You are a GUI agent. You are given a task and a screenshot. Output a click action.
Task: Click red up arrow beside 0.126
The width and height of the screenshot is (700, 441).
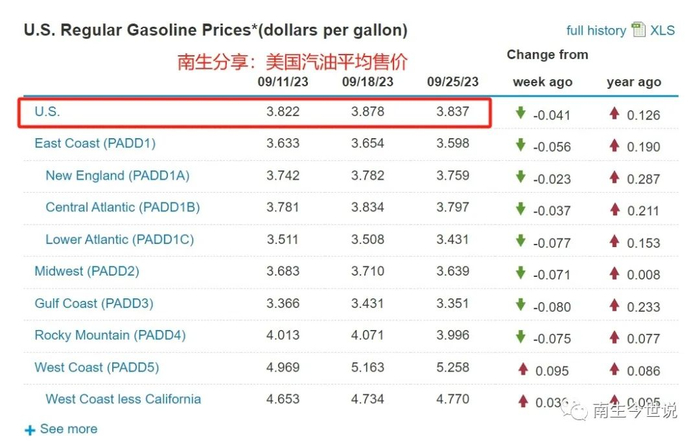614,114
